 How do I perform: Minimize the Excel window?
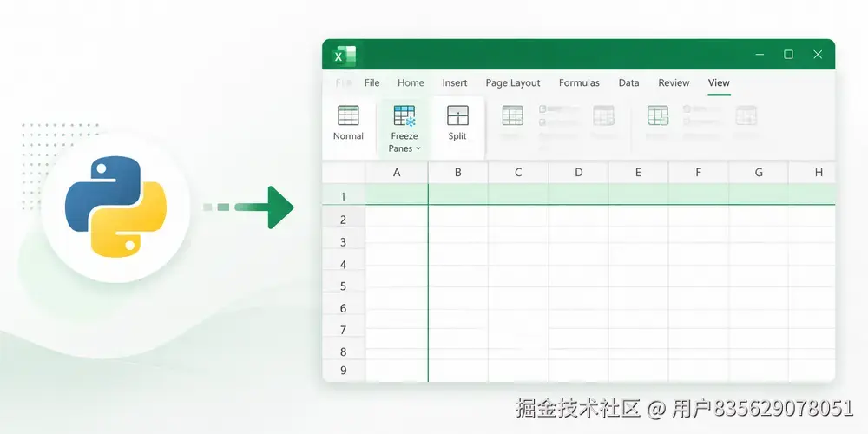point(760,55)
